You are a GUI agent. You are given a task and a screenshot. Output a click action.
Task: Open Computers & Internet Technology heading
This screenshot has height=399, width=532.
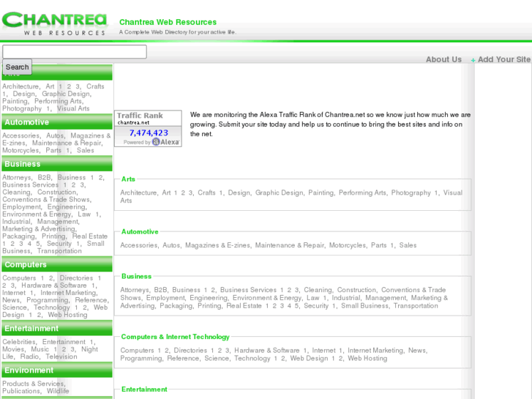coord(175,337)
